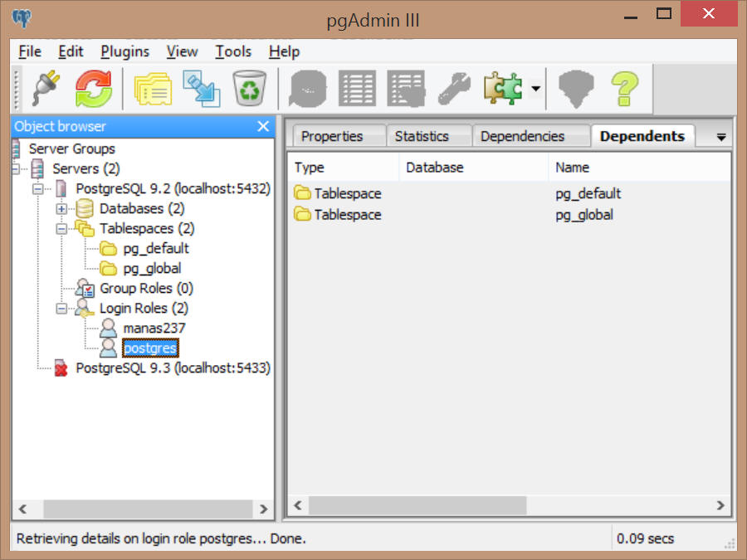Click the Filtered data view icon
The height and width of the screenshot is (560, 747).
coord(406,89)
